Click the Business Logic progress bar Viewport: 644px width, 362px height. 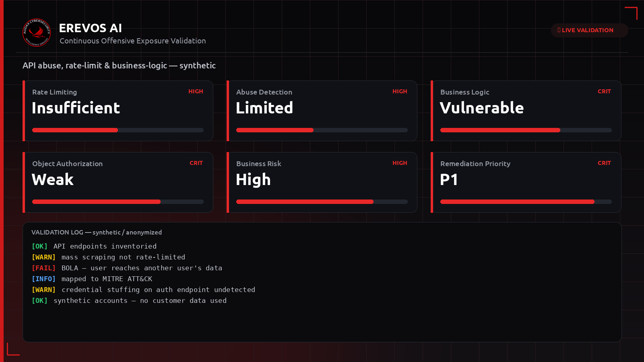(x=526, y=130)
